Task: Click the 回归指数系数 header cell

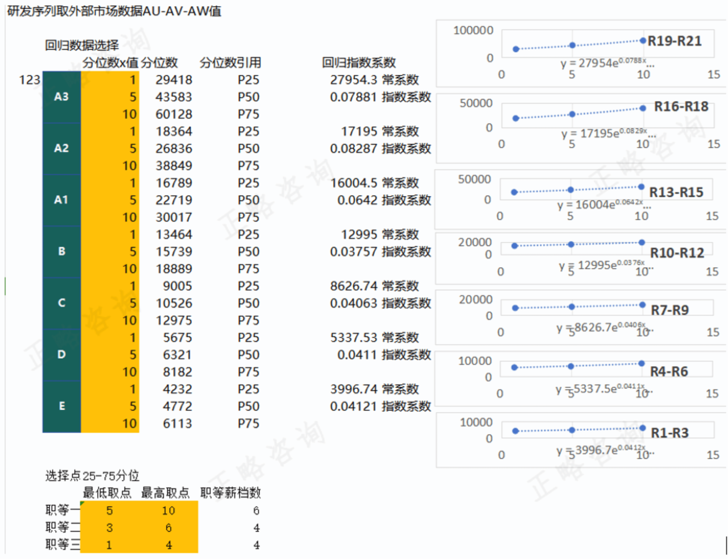Action: (x=359, y=63)
